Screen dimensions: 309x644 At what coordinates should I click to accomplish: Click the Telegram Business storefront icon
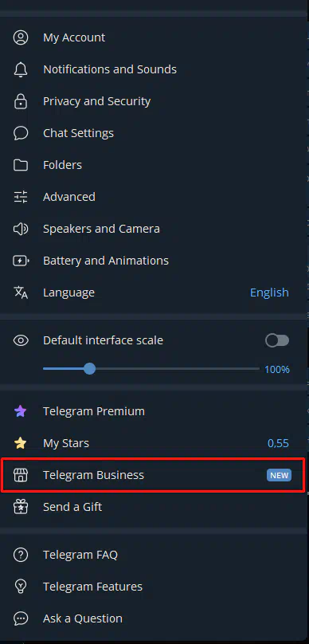pos(21,475)
